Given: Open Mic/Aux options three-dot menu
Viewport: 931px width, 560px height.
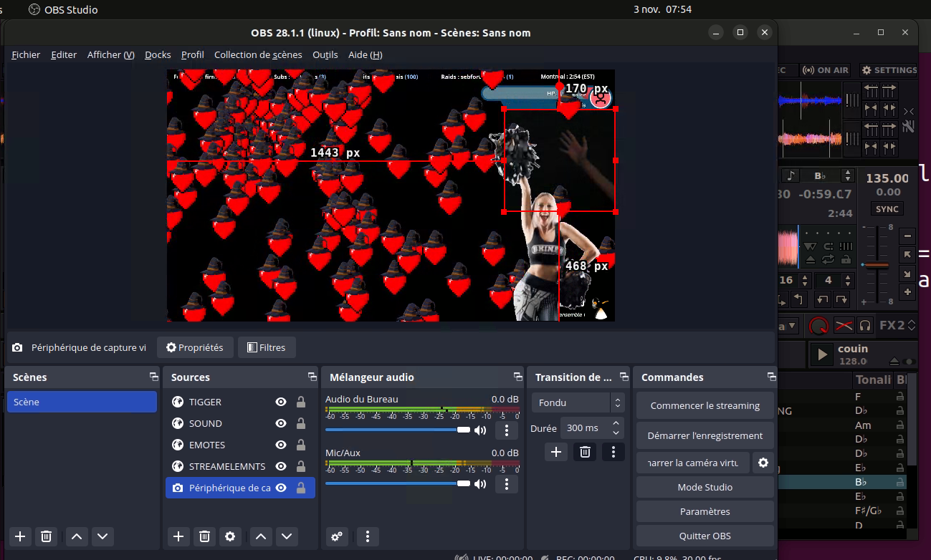Looking at the screenshot, I should click(x=507, y=484).
